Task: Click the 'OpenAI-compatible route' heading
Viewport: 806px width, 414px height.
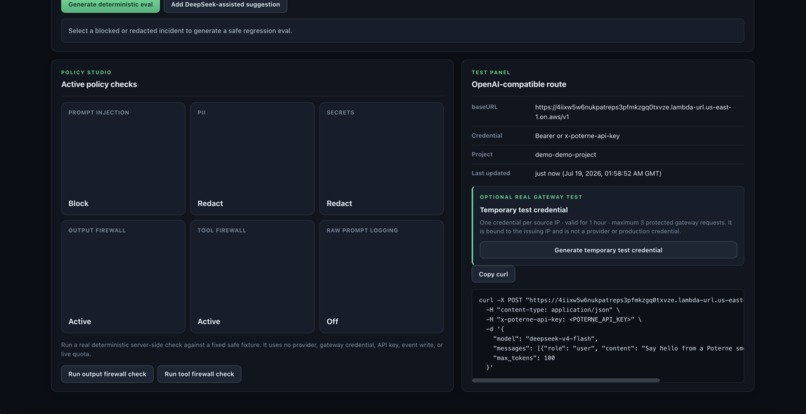Action: pyautogui.click(x=519, y=84)
